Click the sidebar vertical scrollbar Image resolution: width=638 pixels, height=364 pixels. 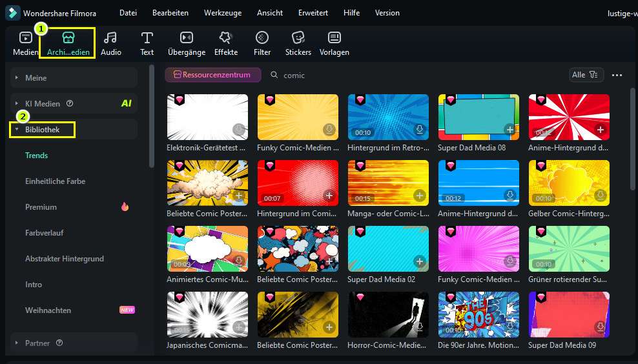(151, 116)
